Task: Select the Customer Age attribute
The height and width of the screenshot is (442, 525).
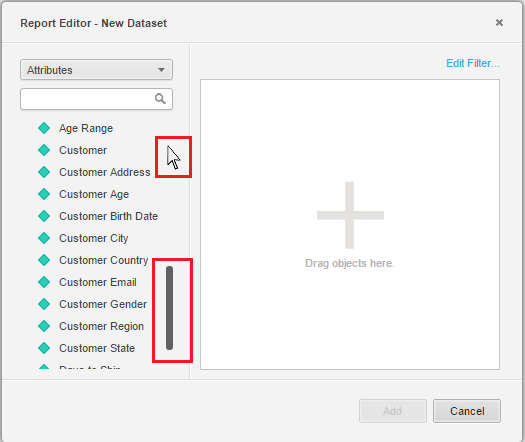Action: 94,194
